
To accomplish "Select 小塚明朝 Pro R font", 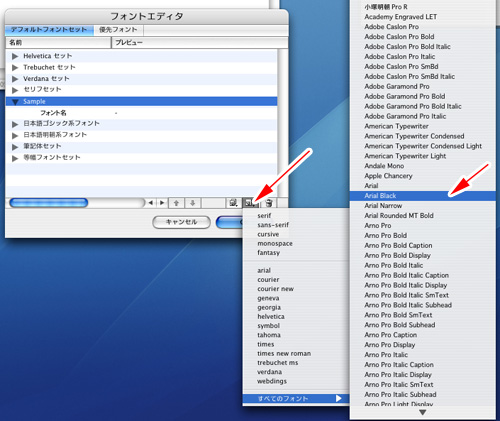I will (423, 7).
